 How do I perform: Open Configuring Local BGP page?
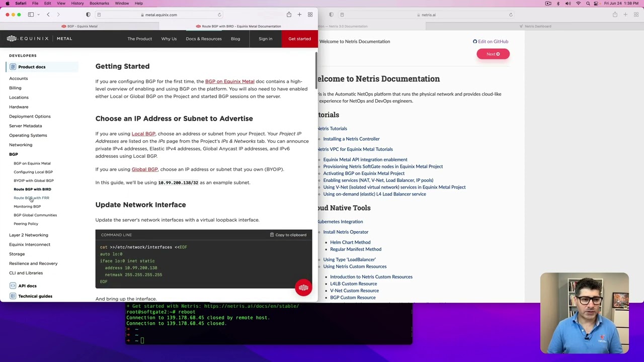[x=33, y=172]
